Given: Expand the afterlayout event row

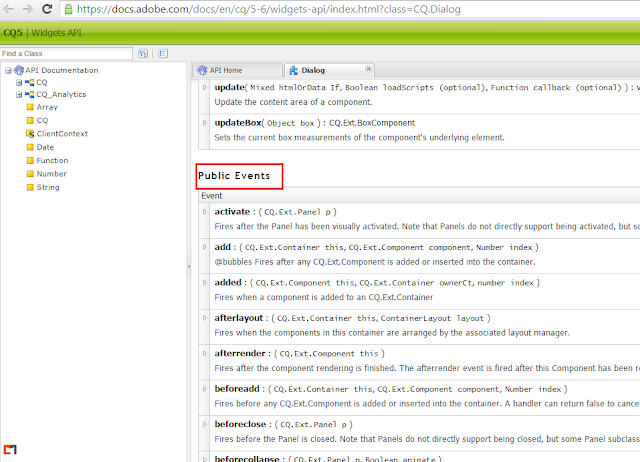Looking at the screenshot, I should pos(205,318).
